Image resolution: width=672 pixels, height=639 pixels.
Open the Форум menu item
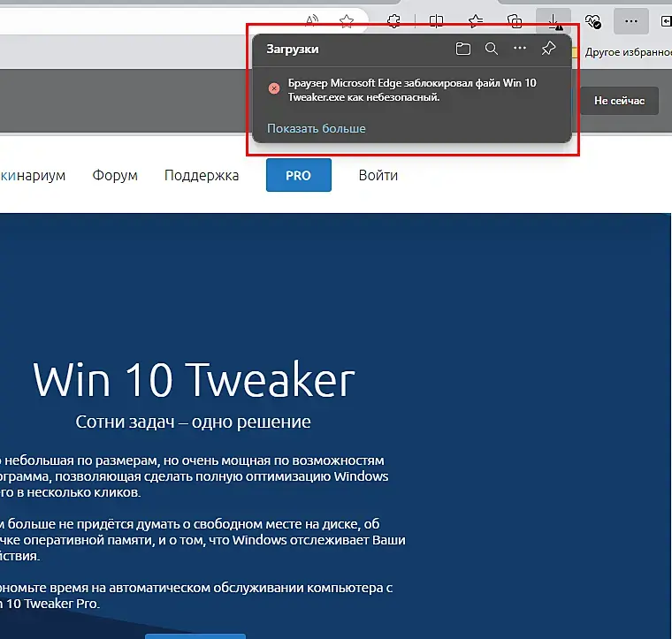pos(115,175)
